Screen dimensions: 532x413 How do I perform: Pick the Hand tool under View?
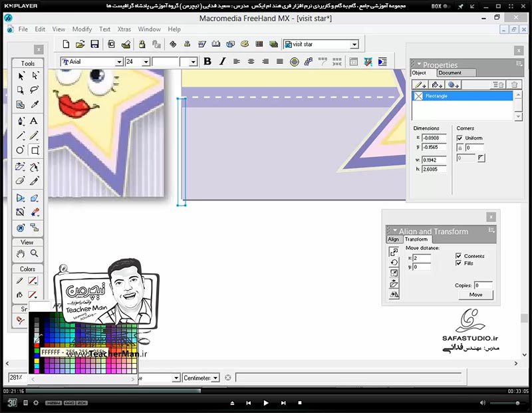pyautogui.click(x=21, y=253)
